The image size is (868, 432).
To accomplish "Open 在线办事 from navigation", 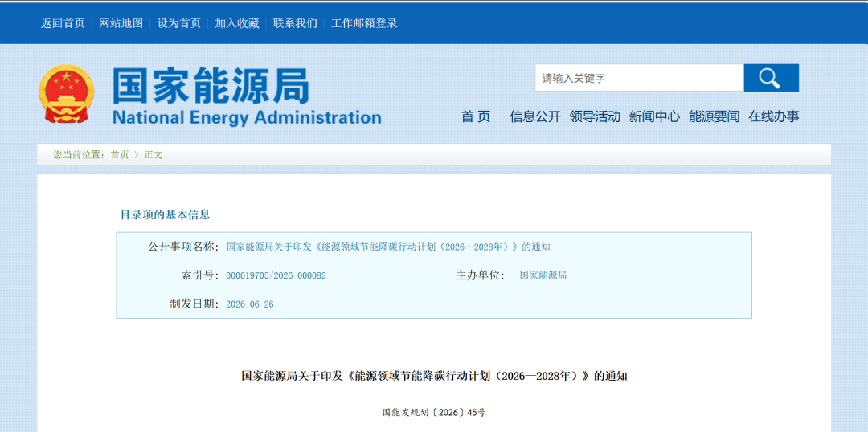I will click(x=774, y=116).
